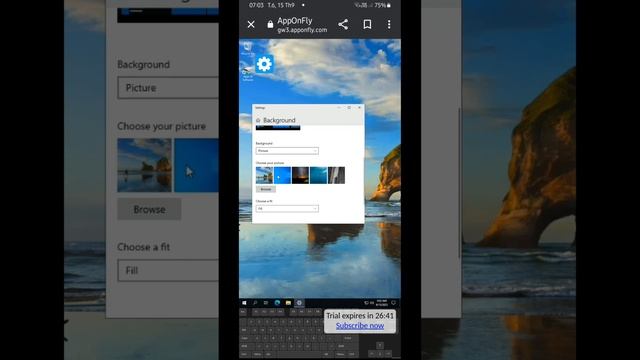Screen dimensions: 640x360
Task: Click the Settings app taskbar icon
Action: click(x=299, y=303)
